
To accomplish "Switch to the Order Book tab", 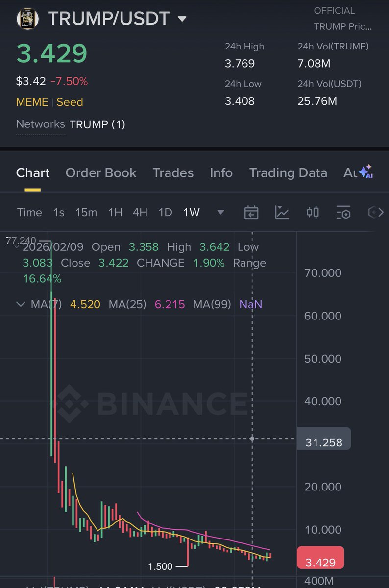I will [101, 173].
